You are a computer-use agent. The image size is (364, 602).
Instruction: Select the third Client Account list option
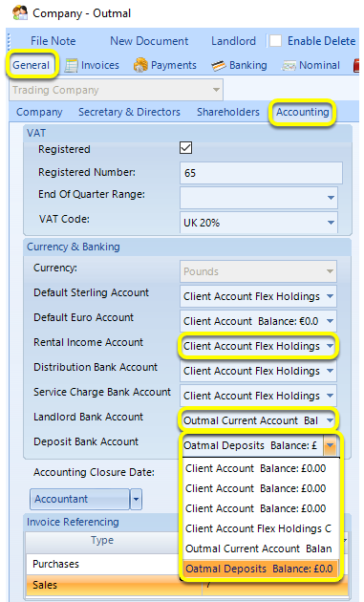click(x=261, y=508)
